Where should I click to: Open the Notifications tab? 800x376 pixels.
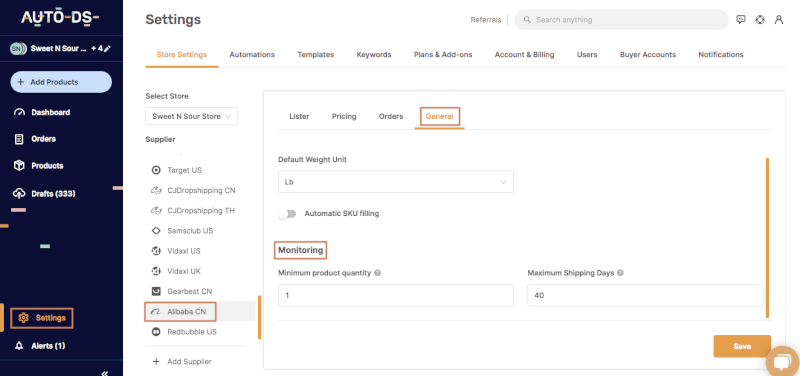coord(721,55)
